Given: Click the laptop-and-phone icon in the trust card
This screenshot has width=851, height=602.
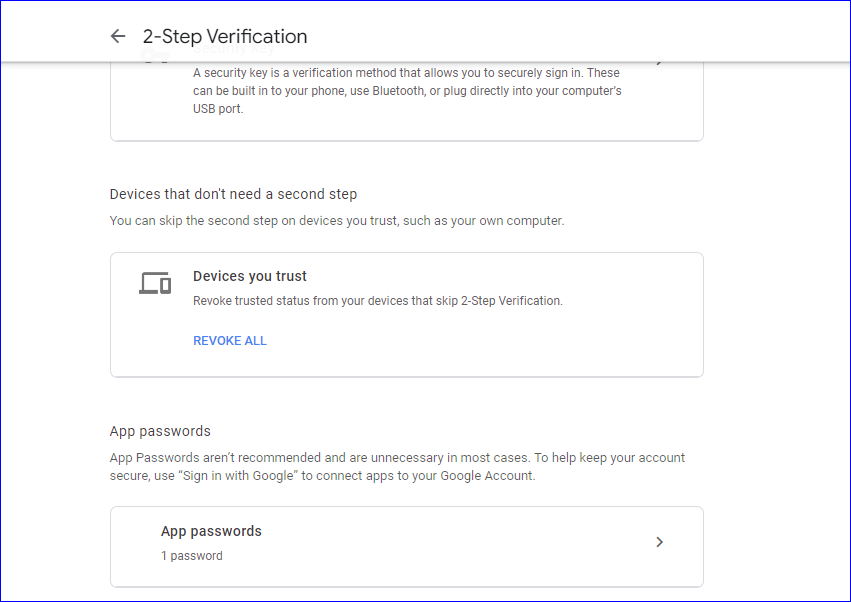Looking at the screenshot, I should pyautogui.click(x=155, y=284).
